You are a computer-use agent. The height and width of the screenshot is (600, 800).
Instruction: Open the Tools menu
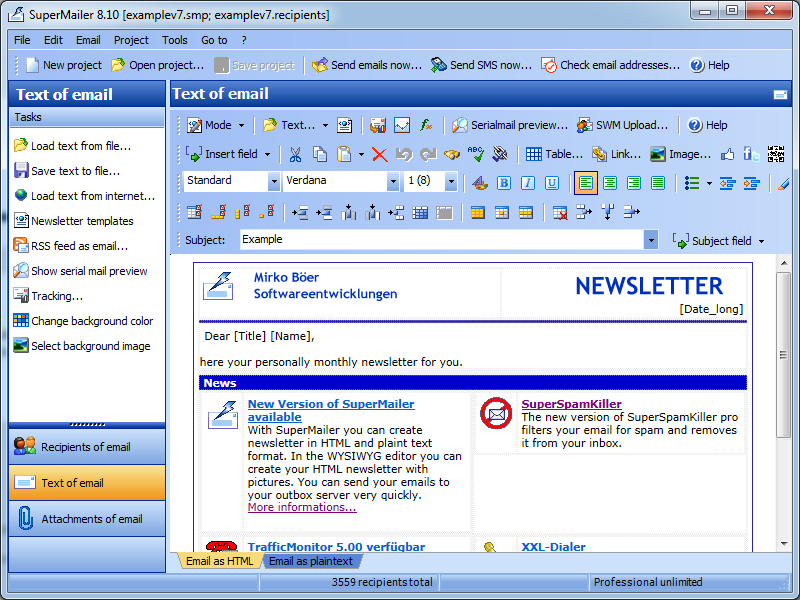pos(174,40)
